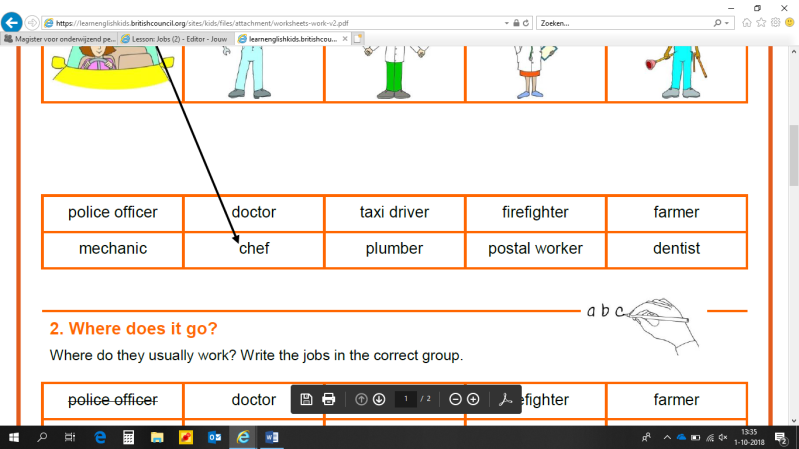Switch to Word from the taskbar
The image size is (799, 449).
point(272,437)
